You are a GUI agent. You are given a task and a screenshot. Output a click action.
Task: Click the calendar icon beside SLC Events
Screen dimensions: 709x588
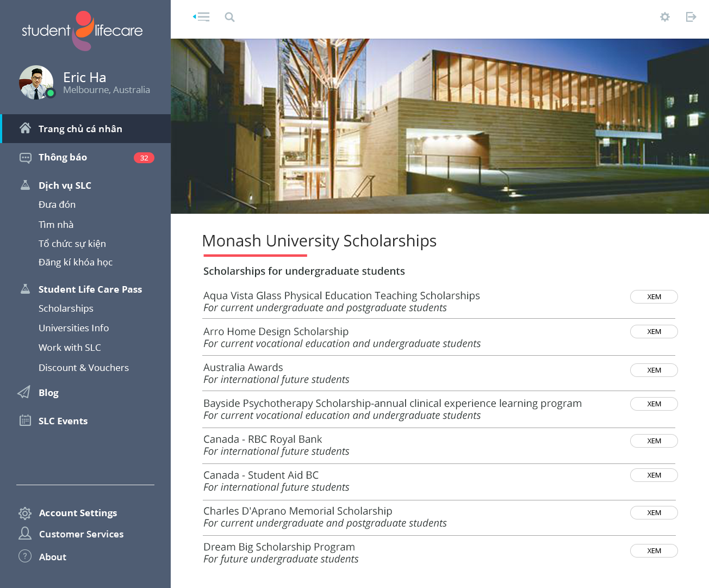click(x=25, y=420)
